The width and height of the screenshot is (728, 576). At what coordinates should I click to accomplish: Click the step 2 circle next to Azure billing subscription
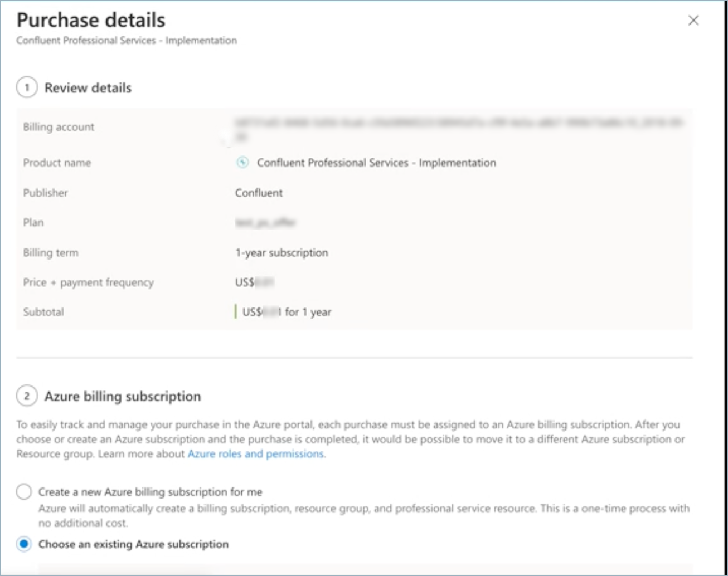click(26, 396)
